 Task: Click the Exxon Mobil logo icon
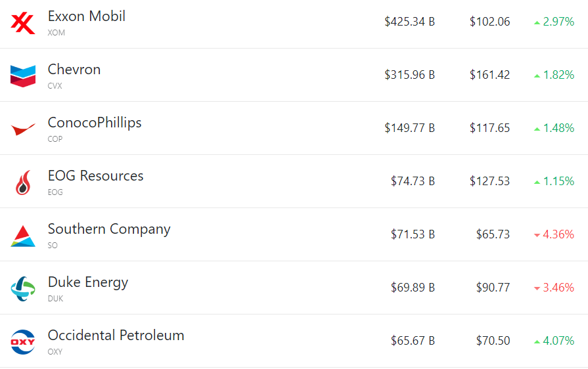[23, 23]
